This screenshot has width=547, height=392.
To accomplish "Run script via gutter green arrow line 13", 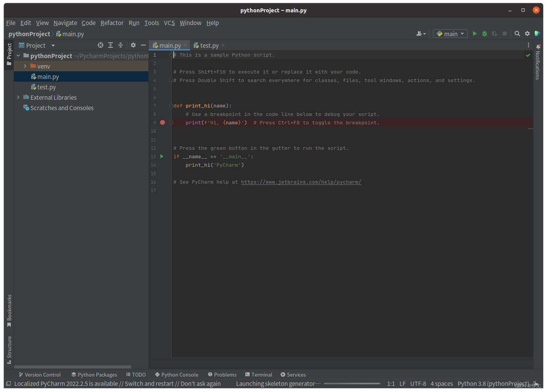I will point(162,156).
